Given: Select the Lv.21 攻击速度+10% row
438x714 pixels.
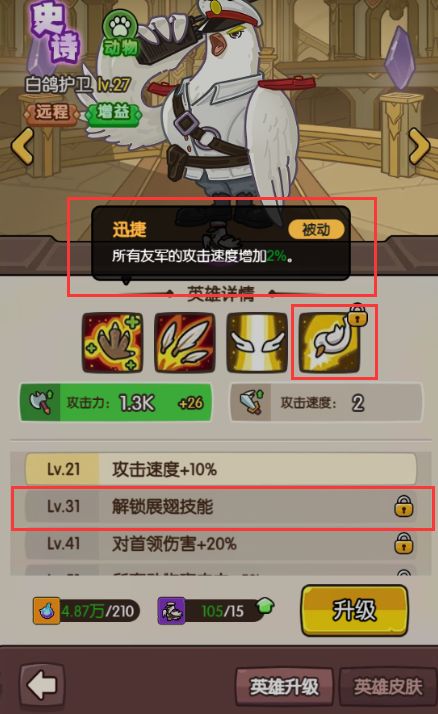Looking at the screenshot, I should point(220,469).
